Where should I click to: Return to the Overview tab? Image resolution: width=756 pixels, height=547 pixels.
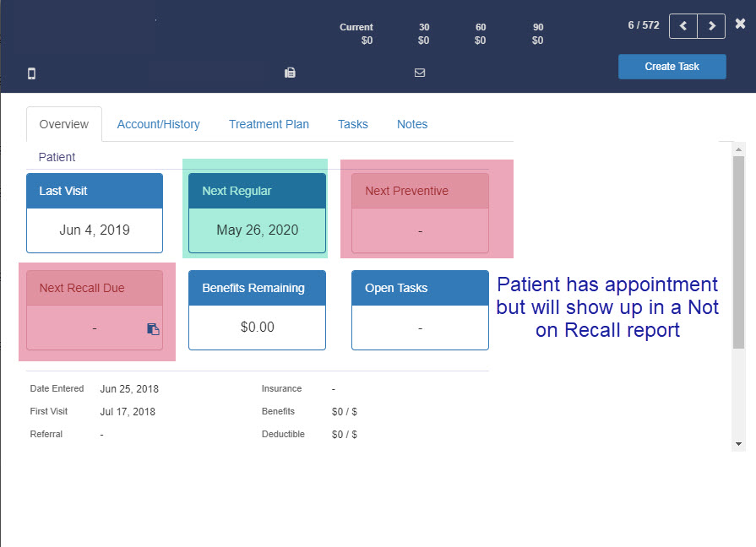pyautogui.click(x=63, y=124)
